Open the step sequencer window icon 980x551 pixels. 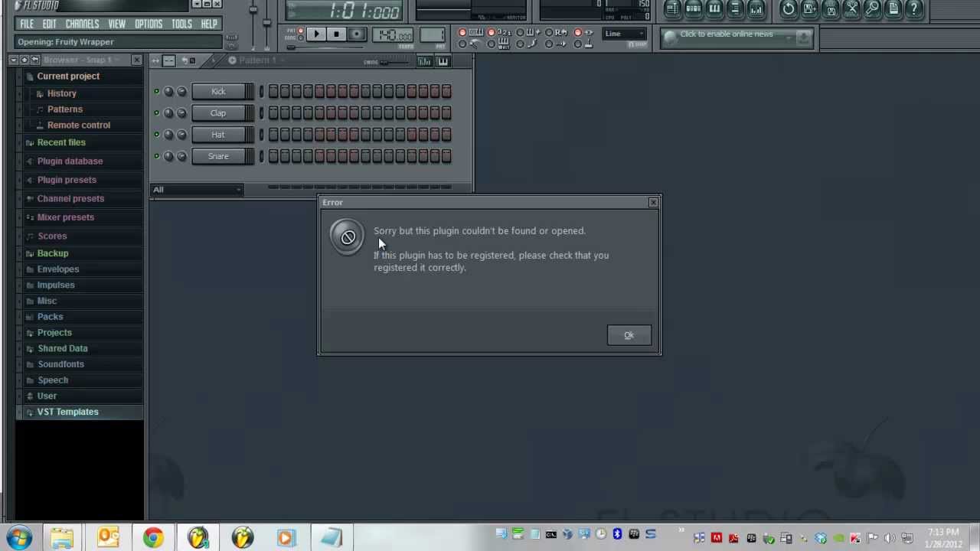coord(693,8)
